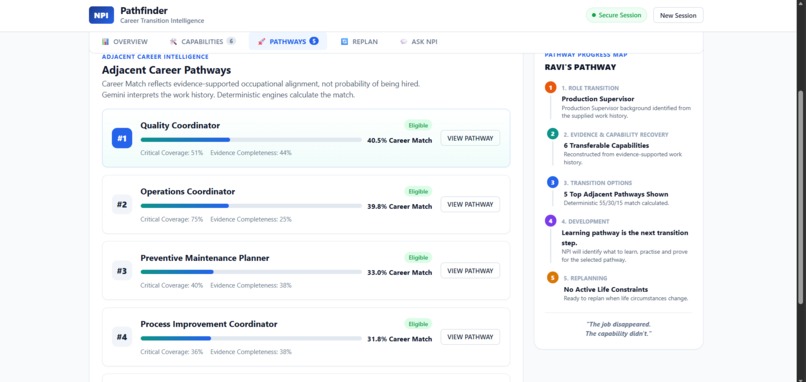806x382 pixels.
Task: Click the Capabilities count badge 6
Action: click(x=231, y=41)
